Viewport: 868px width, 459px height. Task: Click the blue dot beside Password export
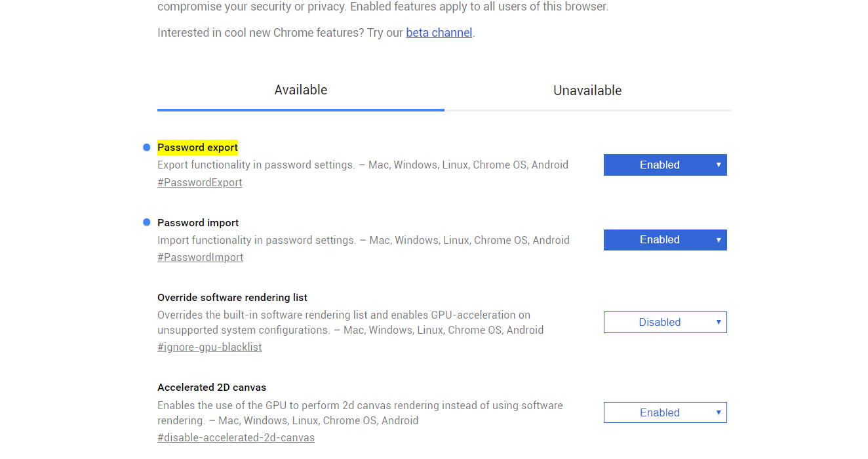(147, 148)
